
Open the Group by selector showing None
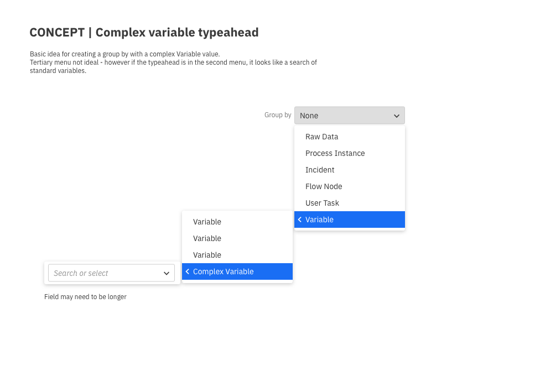349,116
